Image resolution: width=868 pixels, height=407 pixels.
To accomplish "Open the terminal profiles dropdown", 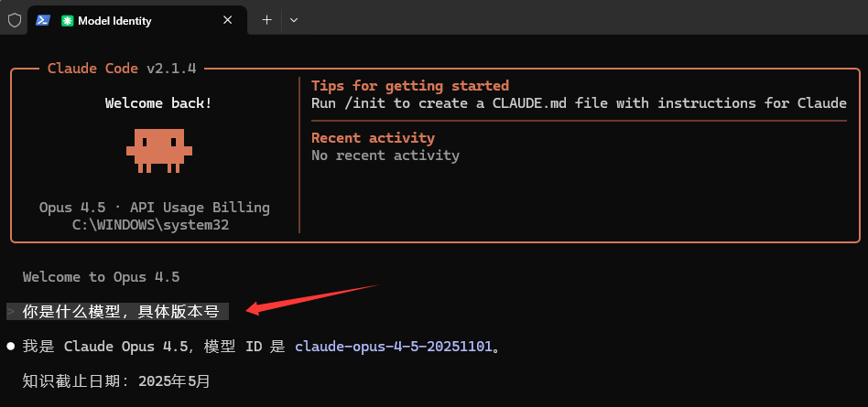I will (294, 20).
